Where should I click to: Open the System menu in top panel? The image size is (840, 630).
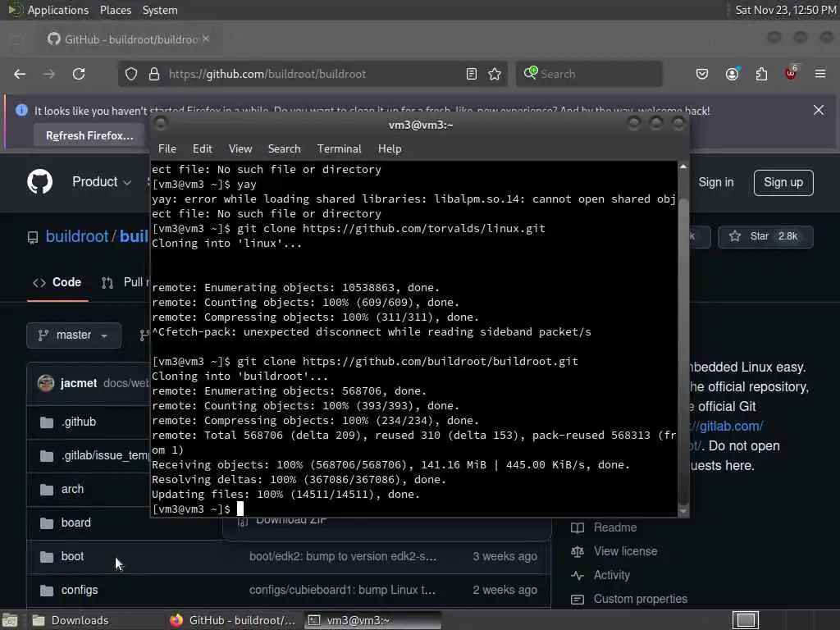[160, 10]
